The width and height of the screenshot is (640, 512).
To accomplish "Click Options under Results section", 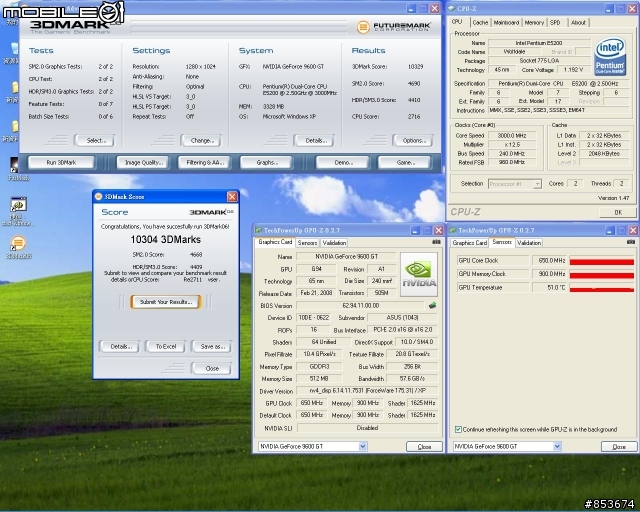I will [413, 140].
